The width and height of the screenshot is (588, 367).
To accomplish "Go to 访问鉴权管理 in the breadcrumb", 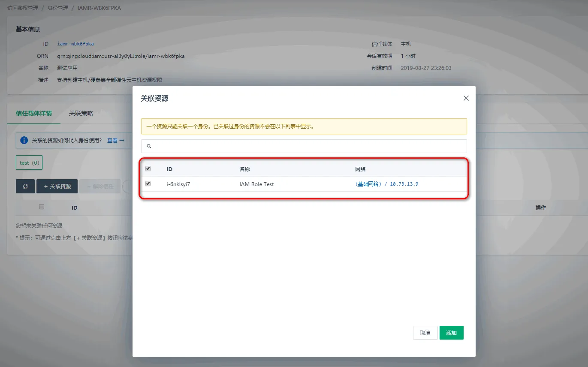I will tap(23, 8).
